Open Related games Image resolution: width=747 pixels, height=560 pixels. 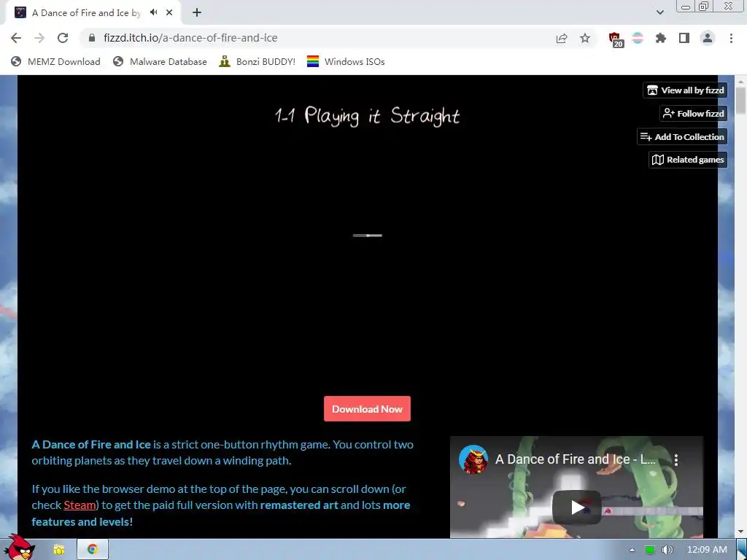tap(688, 160)
